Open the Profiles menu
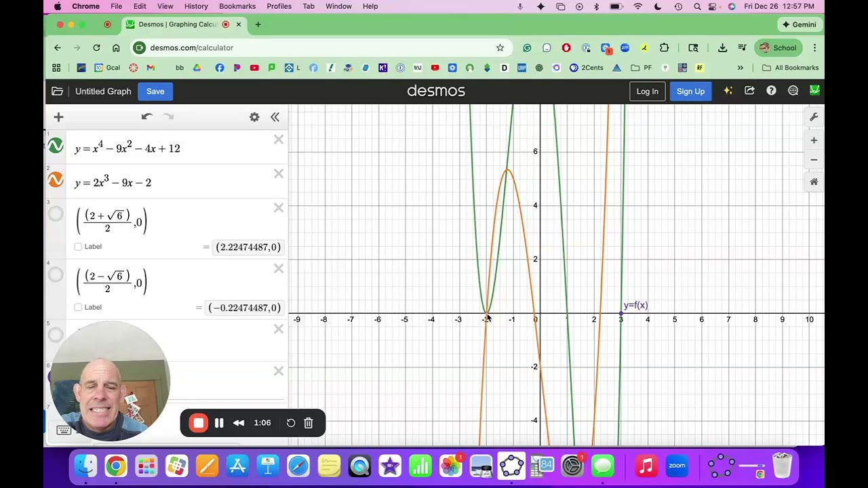This screenshot has height=488, width=868. coord(279,6)
